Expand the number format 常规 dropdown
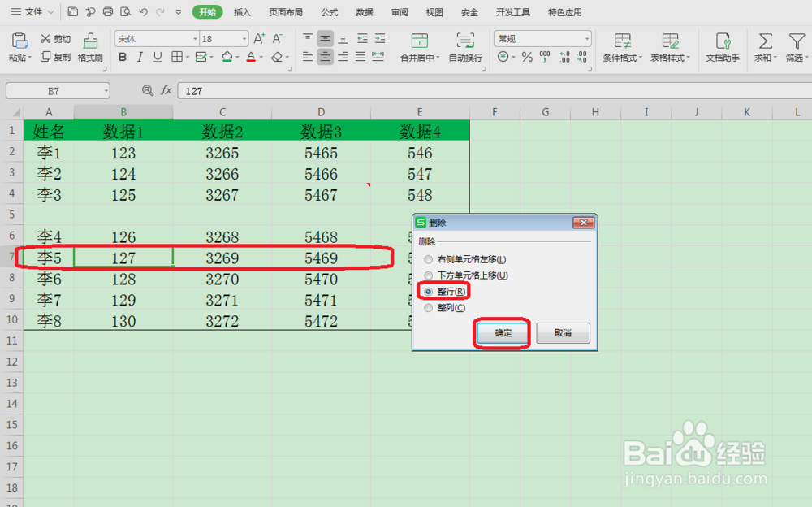Screen dimensions: 812x507 [x=587, y=39]
